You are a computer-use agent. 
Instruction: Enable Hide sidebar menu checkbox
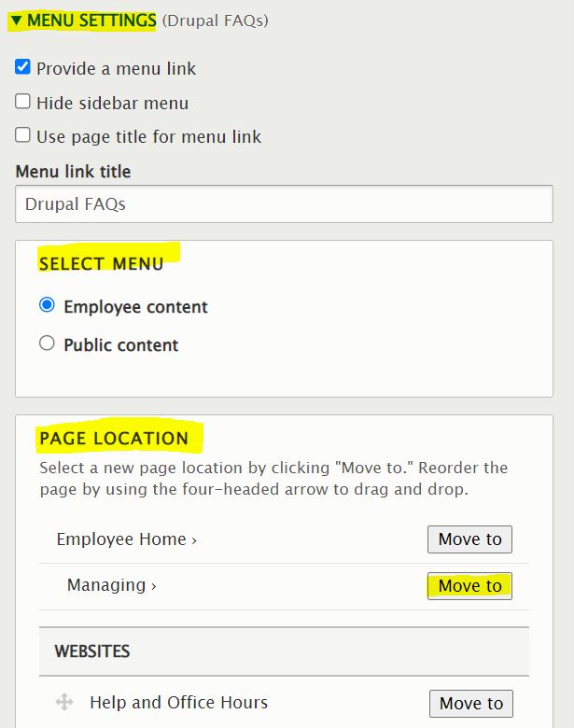tap(23, 102)
